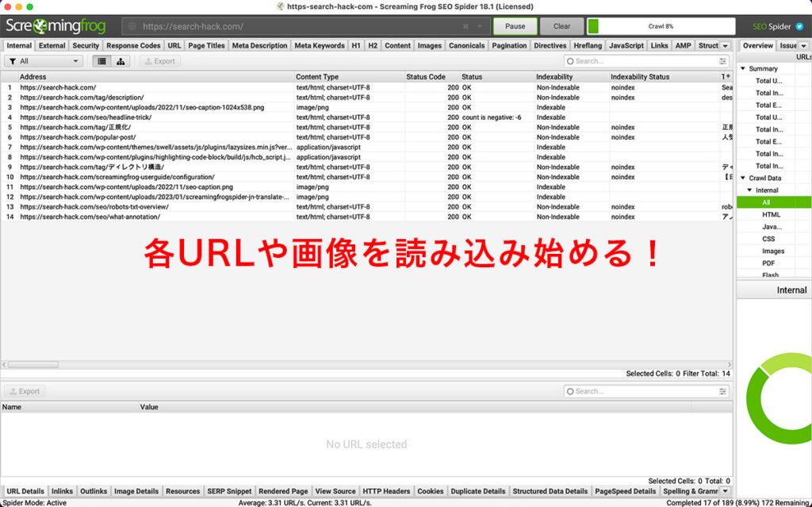
Task: Switch to the Overview tab
Action: click(x=757, y=45)
